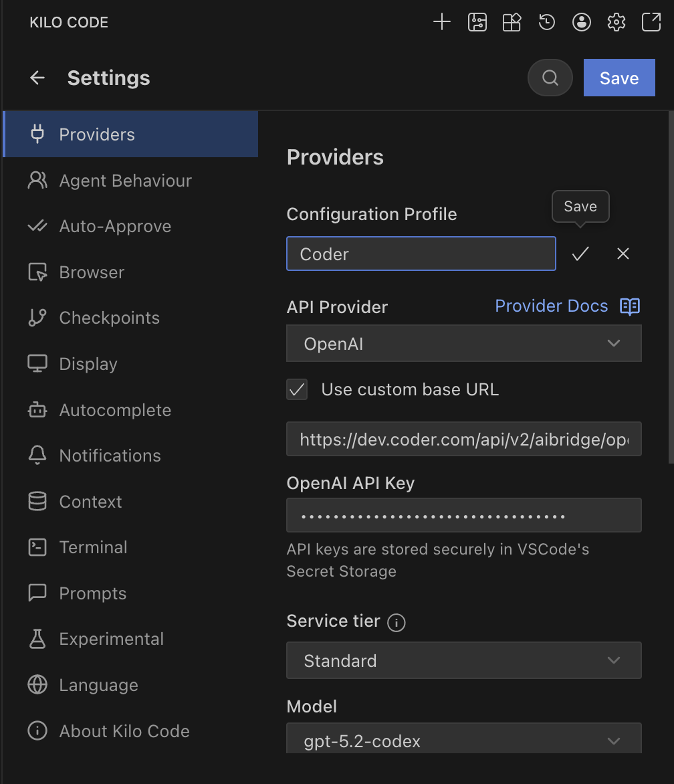
Task: Open the Marketplace icon
Action: (x=512, y=22)
